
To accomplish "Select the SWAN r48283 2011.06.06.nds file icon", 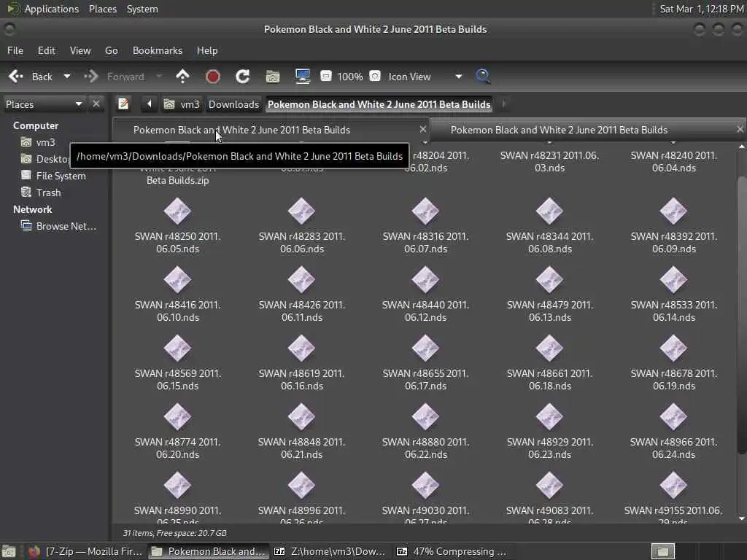I will click(x=301, y=211).
